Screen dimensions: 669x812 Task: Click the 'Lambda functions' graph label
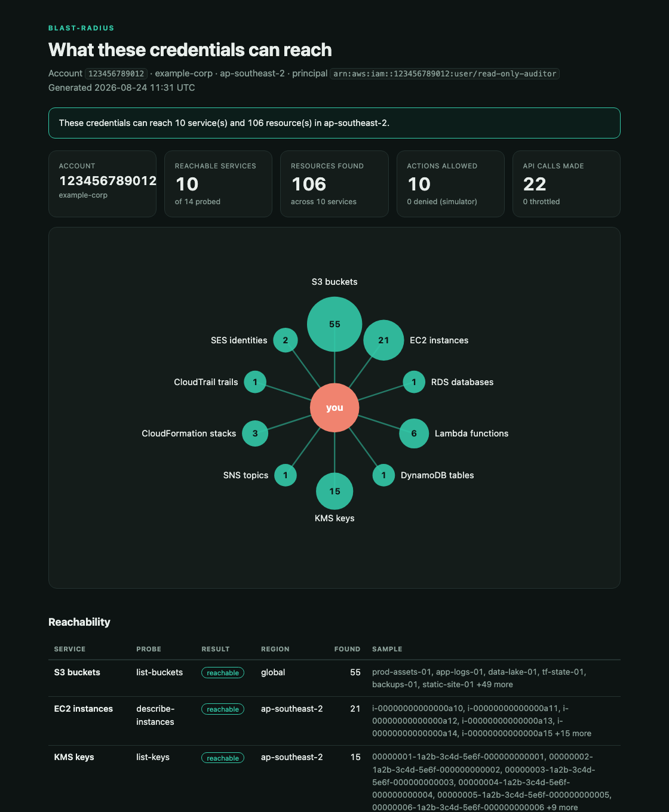point(472,433)
